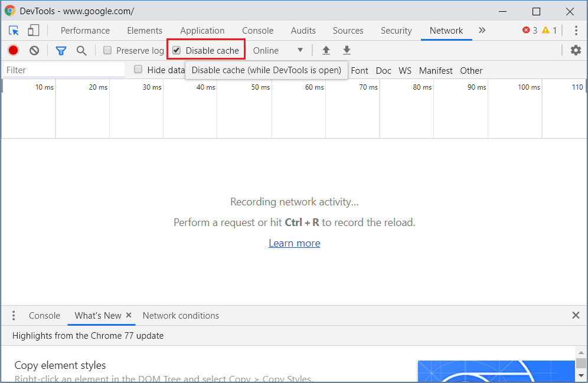The height and width of the screenshot is (383, 588).
Task: Filter requests by Other type
Action: click(x=471, y=70)
